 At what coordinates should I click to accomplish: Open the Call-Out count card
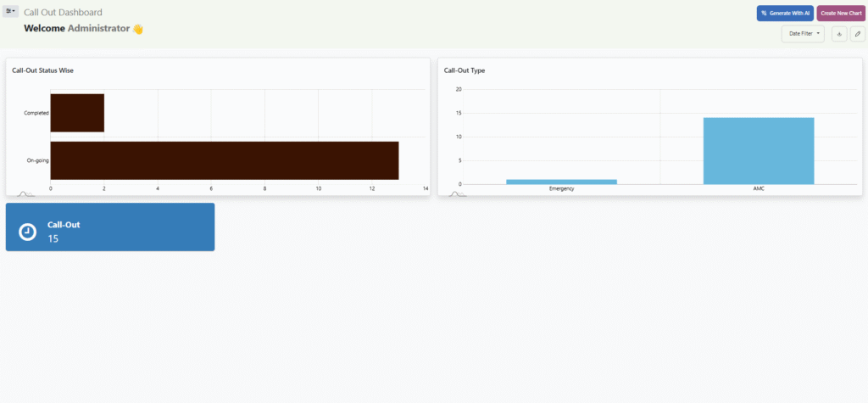110,227
